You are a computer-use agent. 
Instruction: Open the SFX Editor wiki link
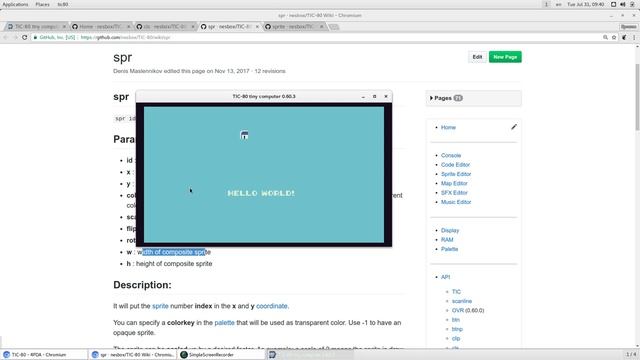tap(454, 193)
